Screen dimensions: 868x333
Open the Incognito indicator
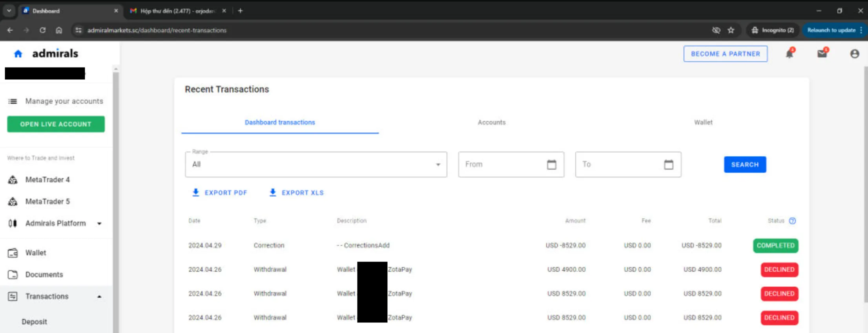click(773, 30)
